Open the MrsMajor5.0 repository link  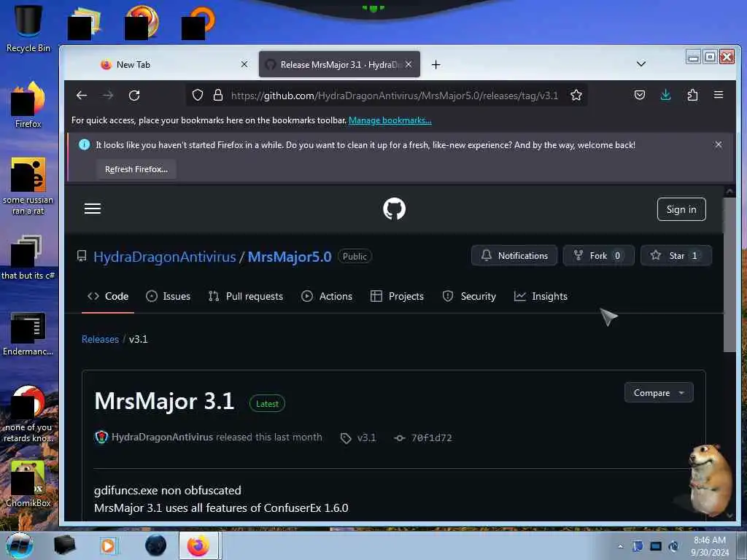point(290,257)
